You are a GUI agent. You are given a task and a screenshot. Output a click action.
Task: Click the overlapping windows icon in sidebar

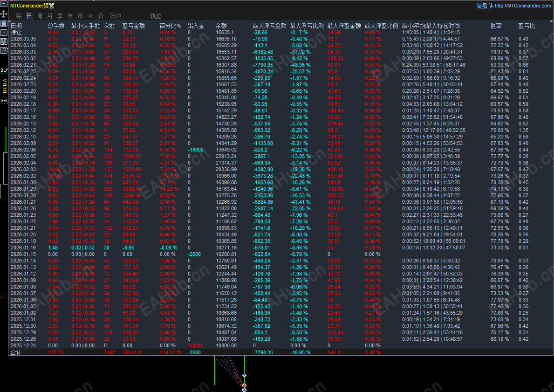click(x=4, y=50)
